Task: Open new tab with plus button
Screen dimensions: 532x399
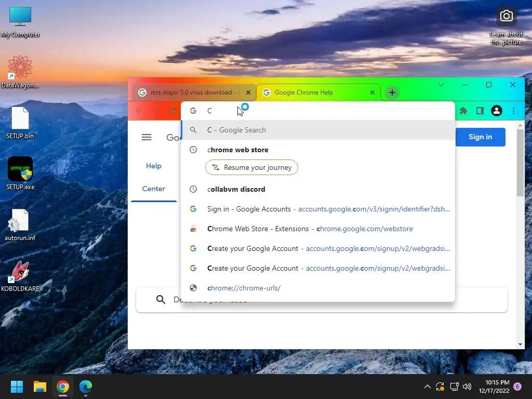Action: point(392,92)
